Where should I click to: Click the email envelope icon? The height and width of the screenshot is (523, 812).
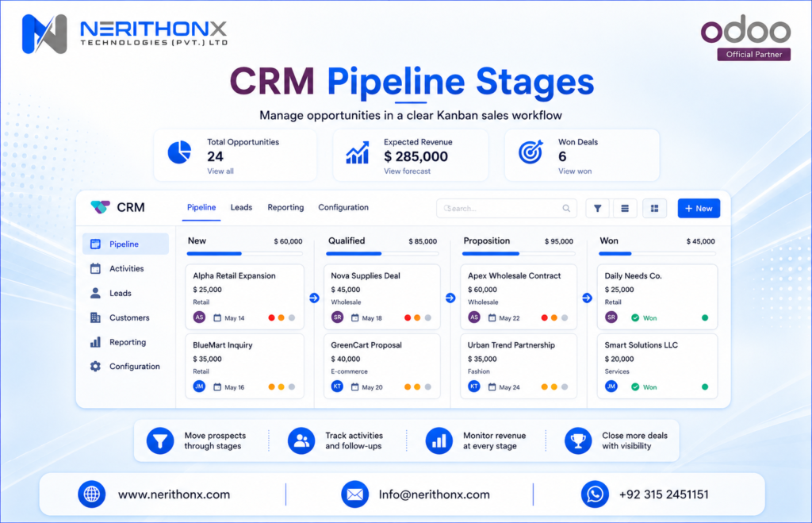[354, 494]
